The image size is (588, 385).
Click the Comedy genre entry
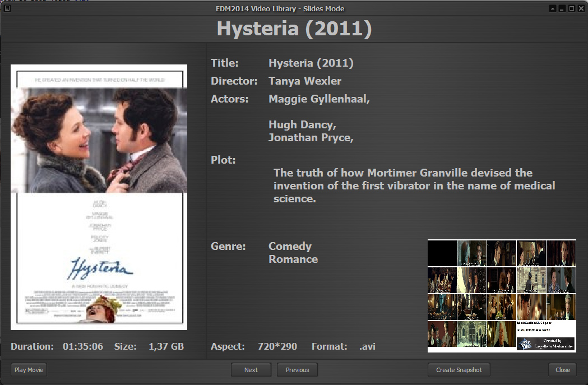290,246
